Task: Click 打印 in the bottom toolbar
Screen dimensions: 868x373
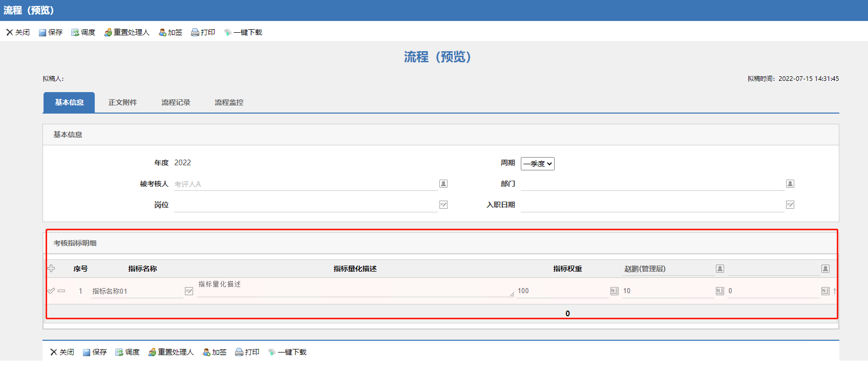Action: 247,352
